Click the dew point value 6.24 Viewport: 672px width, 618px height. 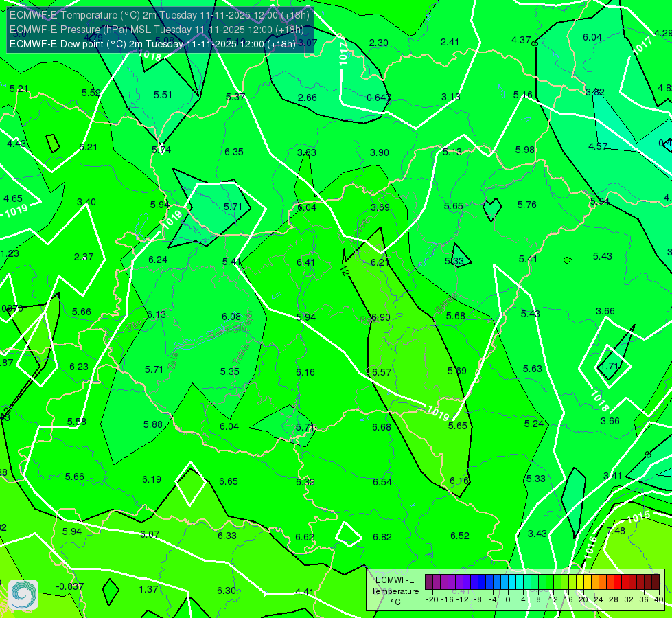tap(158, 260)
